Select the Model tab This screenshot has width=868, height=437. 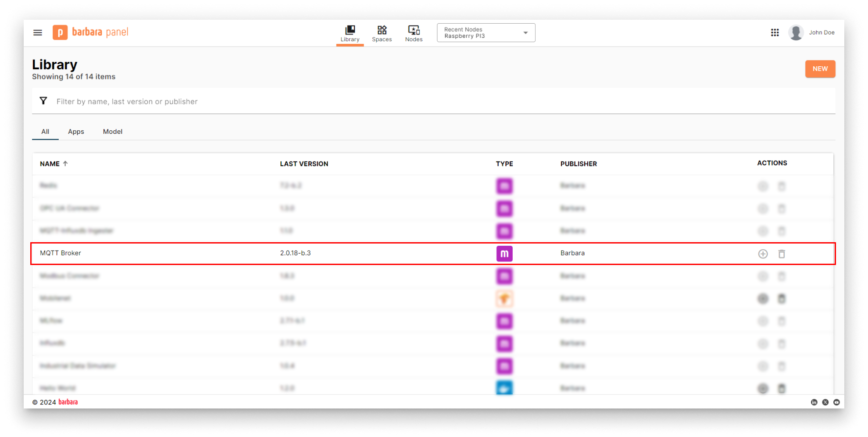112,131
